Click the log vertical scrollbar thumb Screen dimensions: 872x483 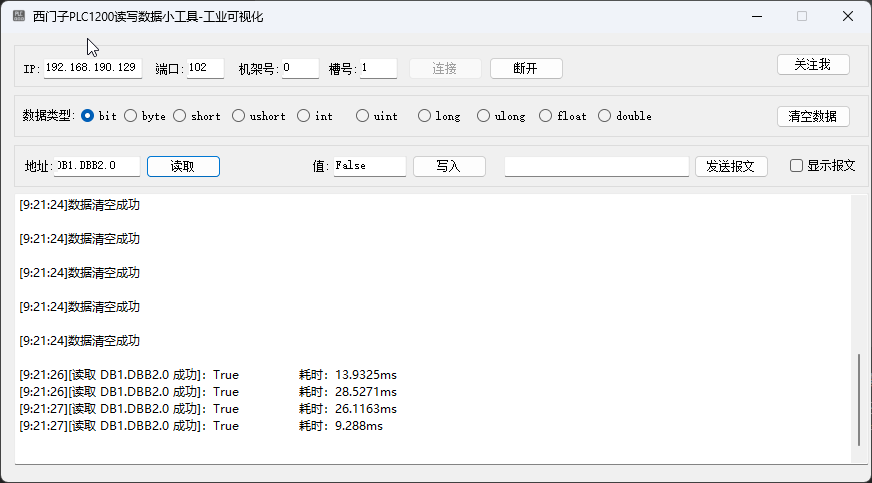(859, 399)
